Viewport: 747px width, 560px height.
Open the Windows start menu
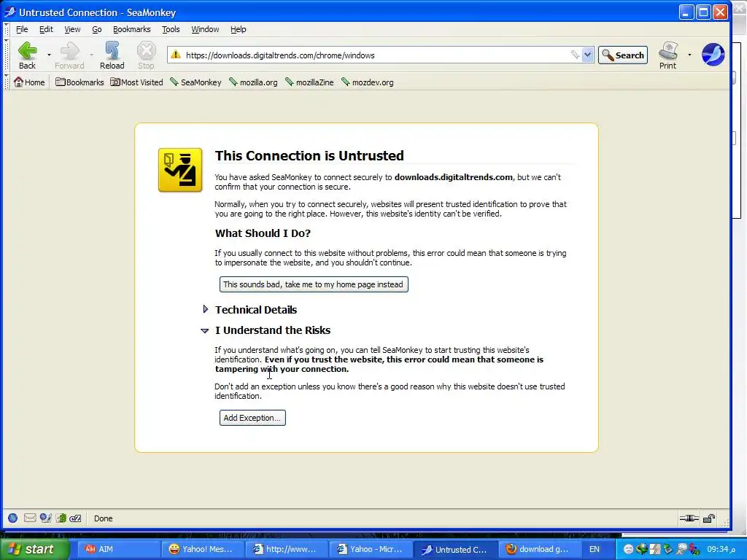35,549
